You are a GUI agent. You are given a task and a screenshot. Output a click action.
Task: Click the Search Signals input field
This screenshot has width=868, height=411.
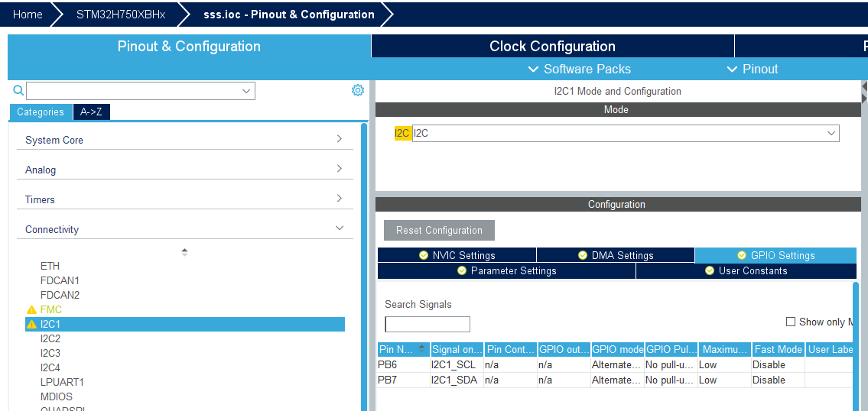[x=427, y=324]
